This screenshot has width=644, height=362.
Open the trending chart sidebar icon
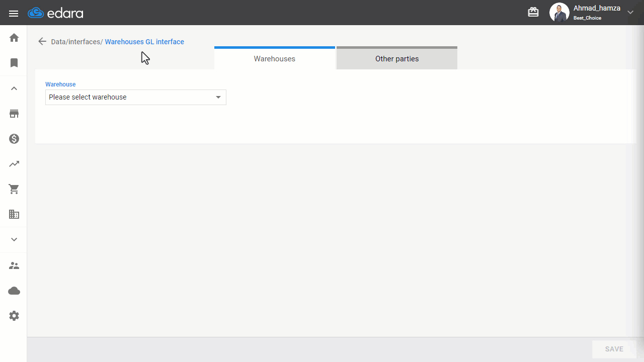pyautogui.click(x=14, y=164)
